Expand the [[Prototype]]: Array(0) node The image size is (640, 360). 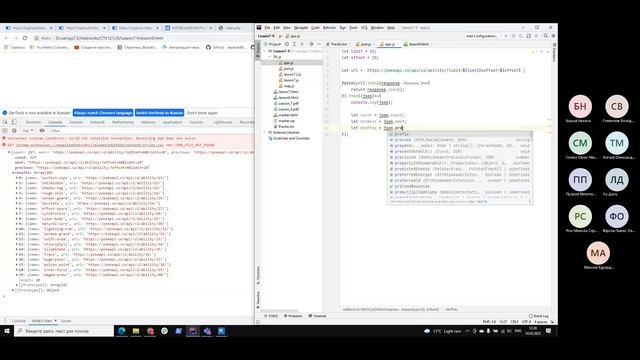point(17,285)
